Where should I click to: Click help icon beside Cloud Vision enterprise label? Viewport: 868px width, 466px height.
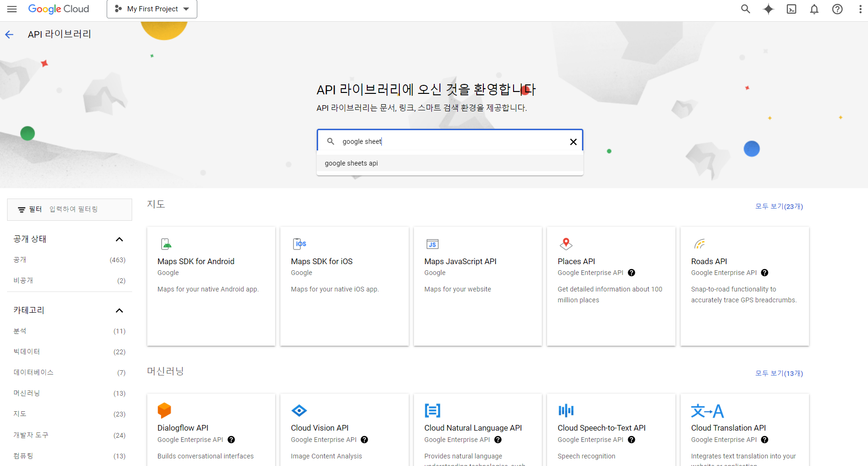pos(364,440)
